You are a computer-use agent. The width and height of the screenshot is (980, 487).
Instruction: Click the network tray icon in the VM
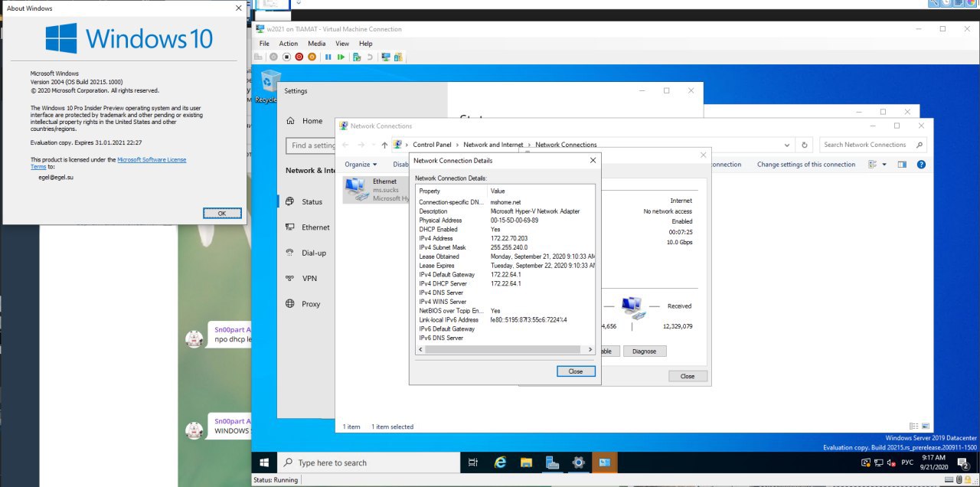[879, 462]
